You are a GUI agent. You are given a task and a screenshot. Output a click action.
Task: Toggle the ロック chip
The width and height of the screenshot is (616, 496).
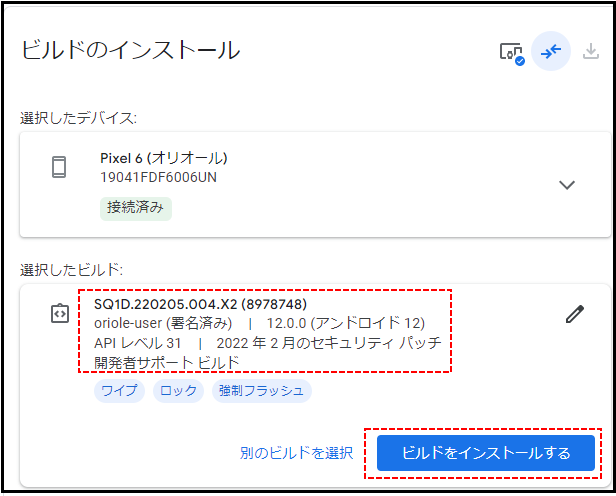(178, 391)
